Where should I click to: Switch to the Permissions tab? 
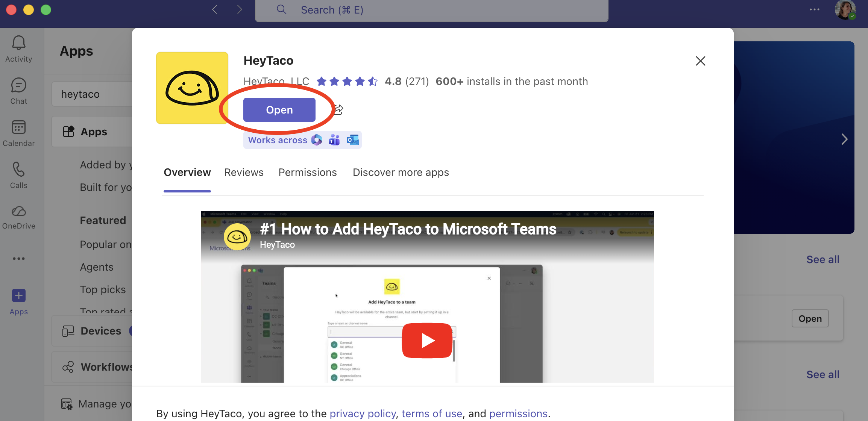(307, 173)
